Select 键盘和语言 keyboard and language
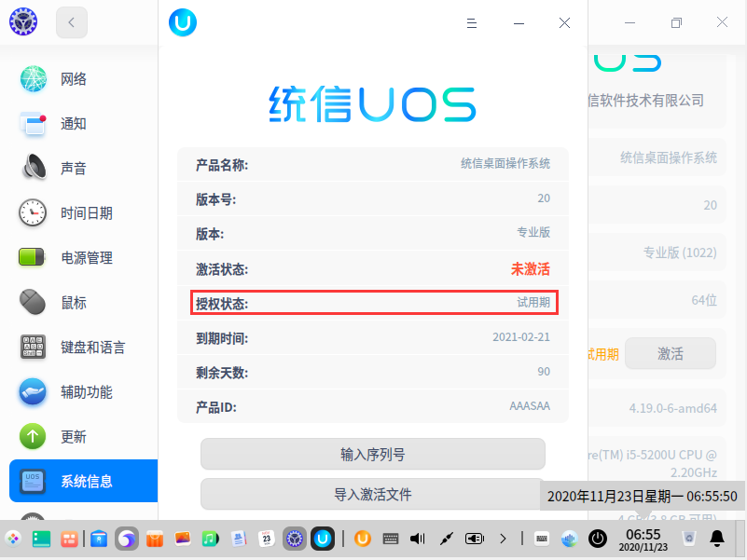This screenshot has width=747, height=560. click(x=83, y=348)
